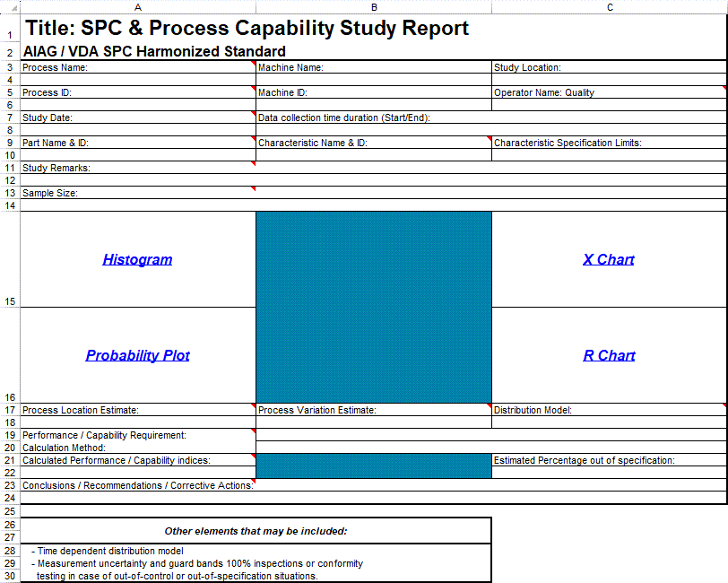
Task: Select the Process Variation Estimate: cell
Action: [x=374, y=410]
